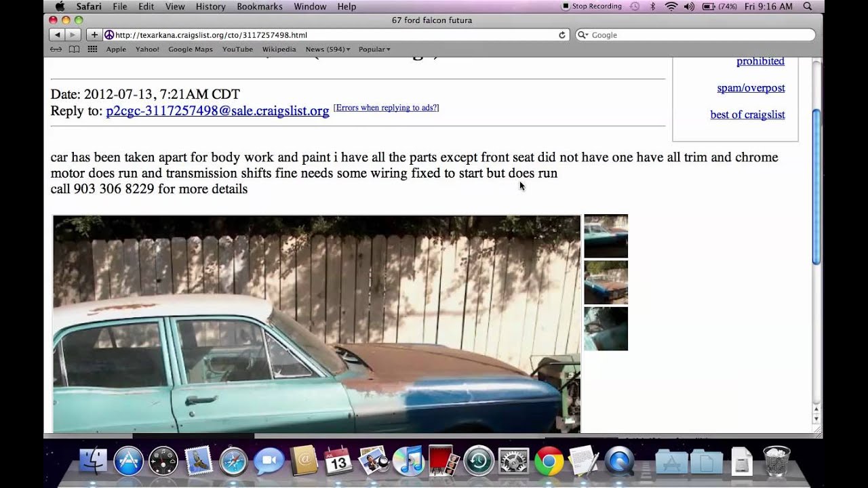Image resolution: width=868 pixels, height=488 pixels.
Task: Launch FaceTime/iChat camera bubble in dock
Action: [x=269, y=462]
